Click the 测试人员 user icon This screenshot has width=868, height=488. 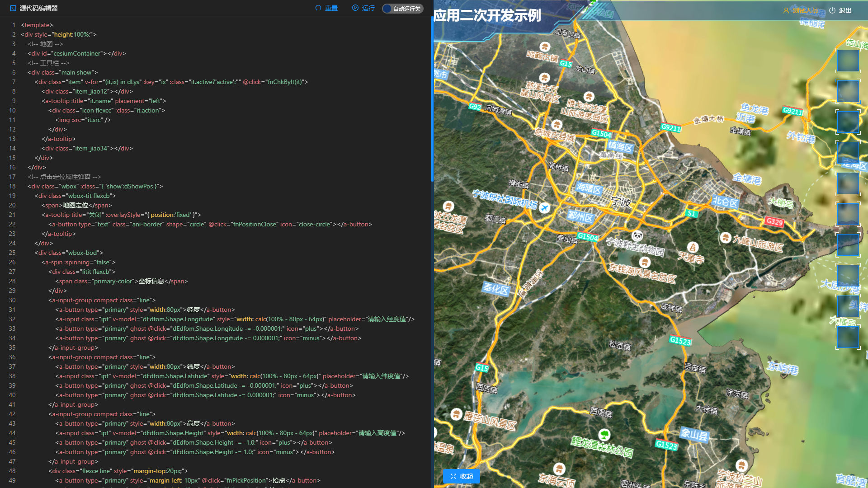point(786,10)
